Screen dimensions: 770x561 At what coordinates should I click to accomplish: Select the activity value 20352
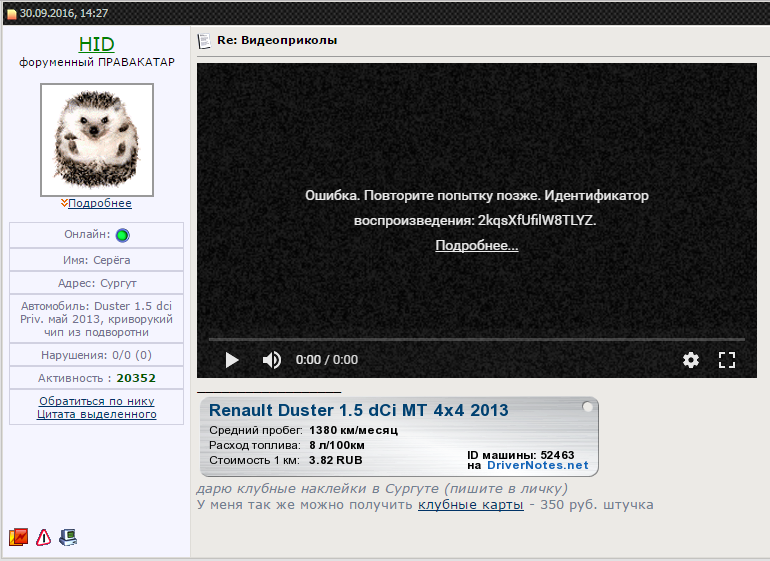(136, 378)
